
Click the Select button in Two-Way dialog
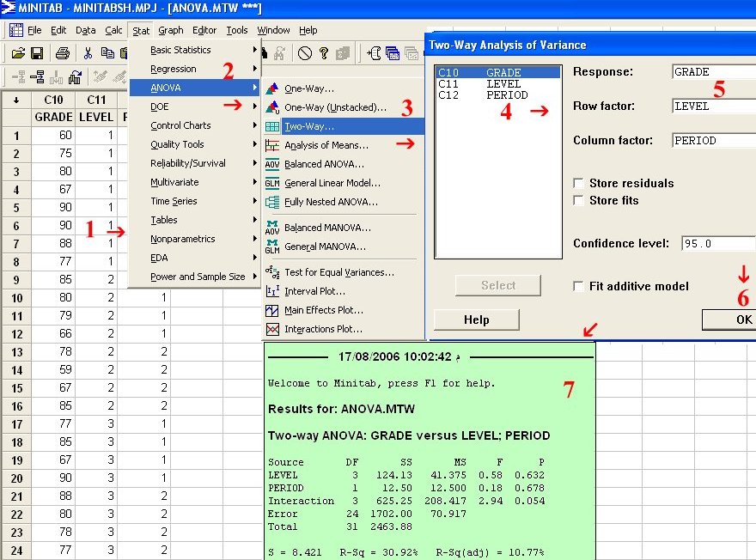[x=498, y=285]
